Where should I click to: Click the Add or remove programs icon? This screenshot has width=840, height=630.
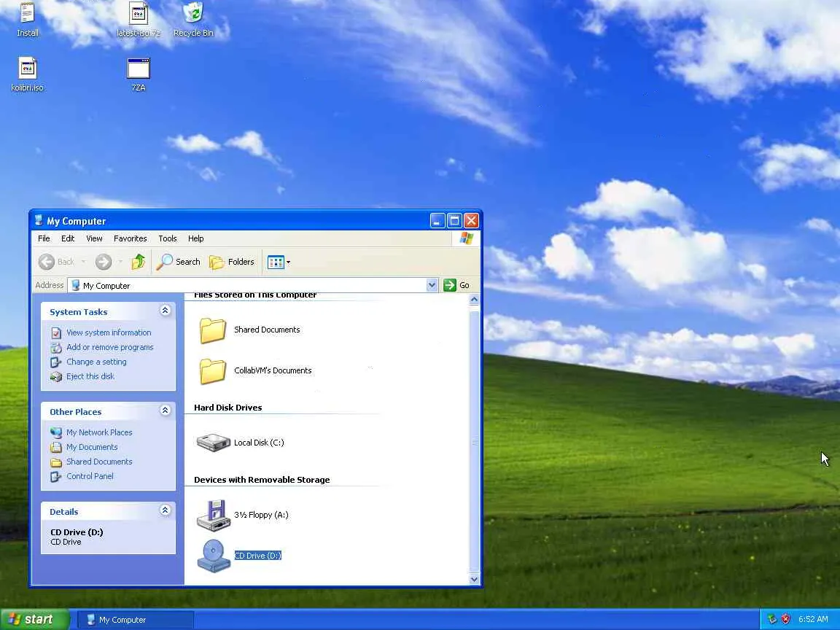point(56,348)
